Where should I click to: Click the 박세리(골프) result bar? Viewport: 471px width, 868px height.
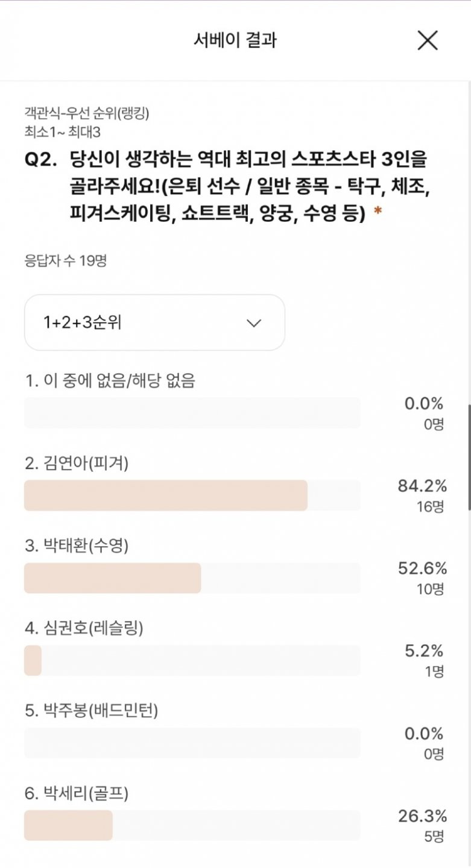point(192,825)
